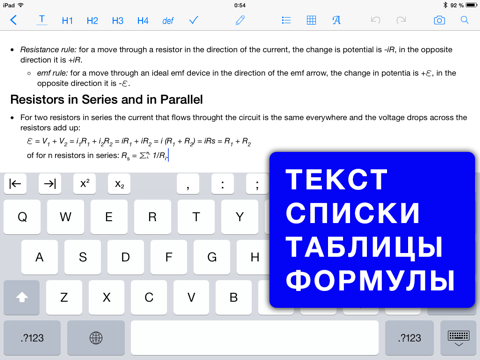Viewport: 480px width, 360px height.
Task: Toggle superscript x² key
Action: point(84,183)
